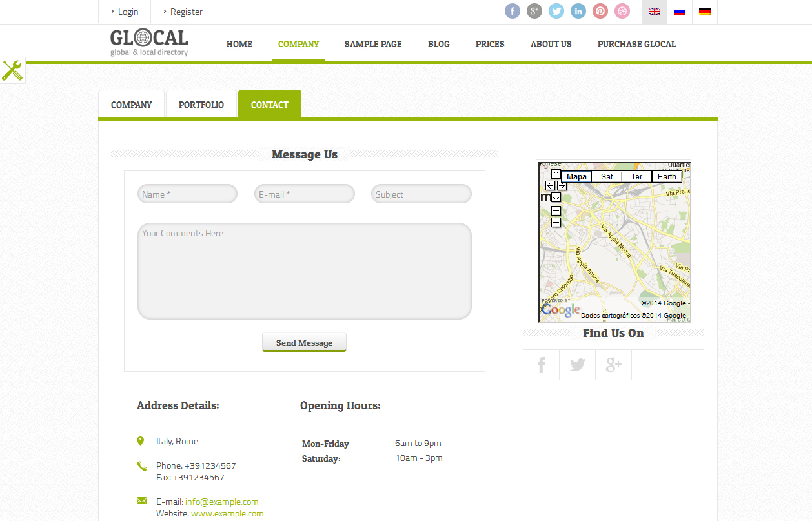This screenshot has height=521, width=812.
Task: Select Ter terrain option on the map
Action: [636, 176]
